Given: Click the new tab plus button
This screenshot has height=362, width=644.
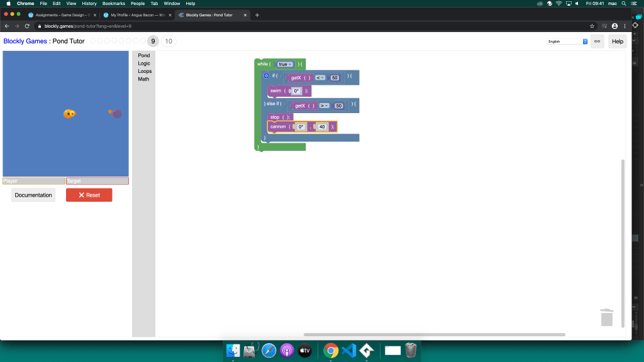Looking at the screenshot, I should [257, 14].
